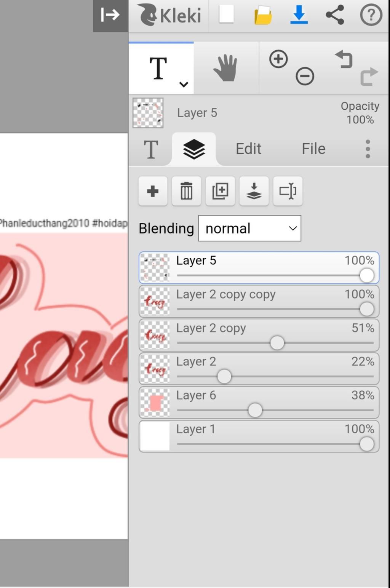Click the rename layer icon
Image resolution: width=390 pixels, height=588 pixels.
(288, 191)
